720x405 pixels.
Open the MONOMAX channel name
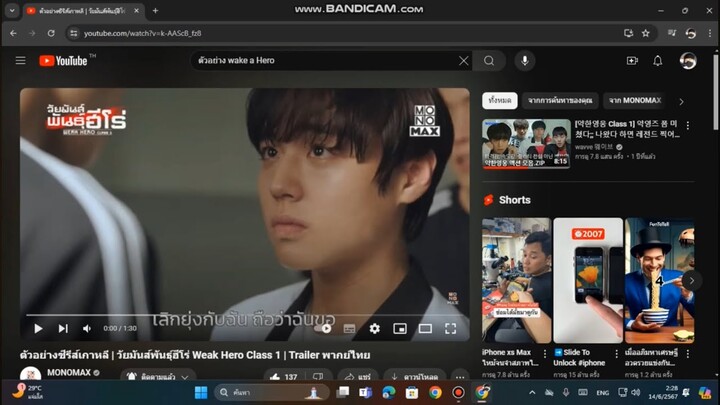[x=69, y=372]
